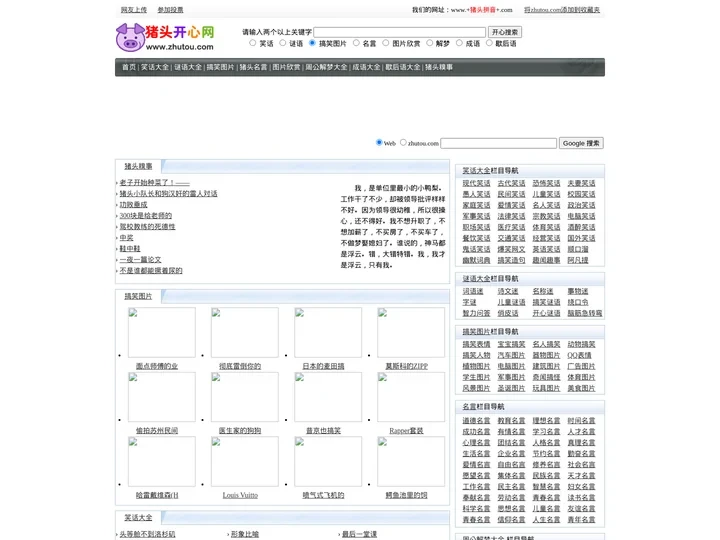The height and width of the screenshot is (540, 720).
Task: Click the keyword search input field
Action: pyautogui.click(x=399, y=32)
